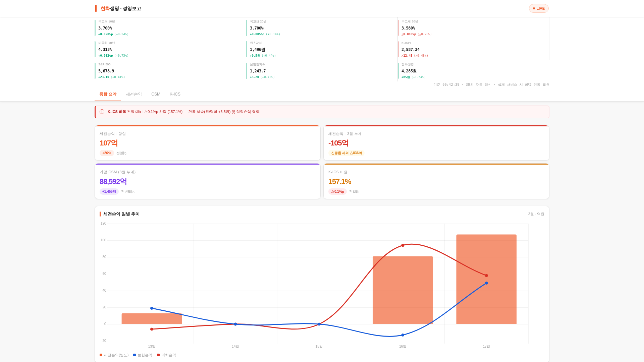The image size is (644, 362).
Task: Open the 세전손익 · 3월 누계 -105억 card
Action: coord(436,143)
